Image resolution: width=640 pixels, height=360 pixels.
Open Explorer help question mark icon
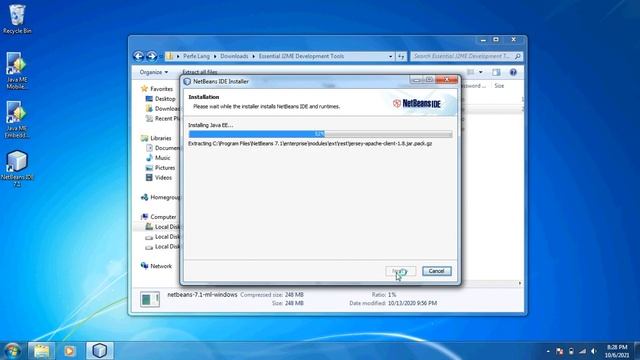(513, 72)
